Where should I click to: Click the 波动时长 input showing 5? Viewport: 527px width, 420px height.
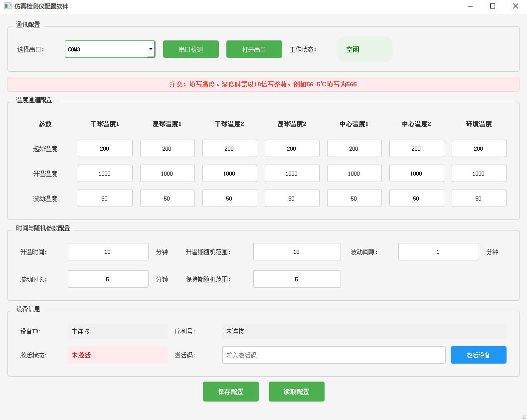click(x=108, y=279)
